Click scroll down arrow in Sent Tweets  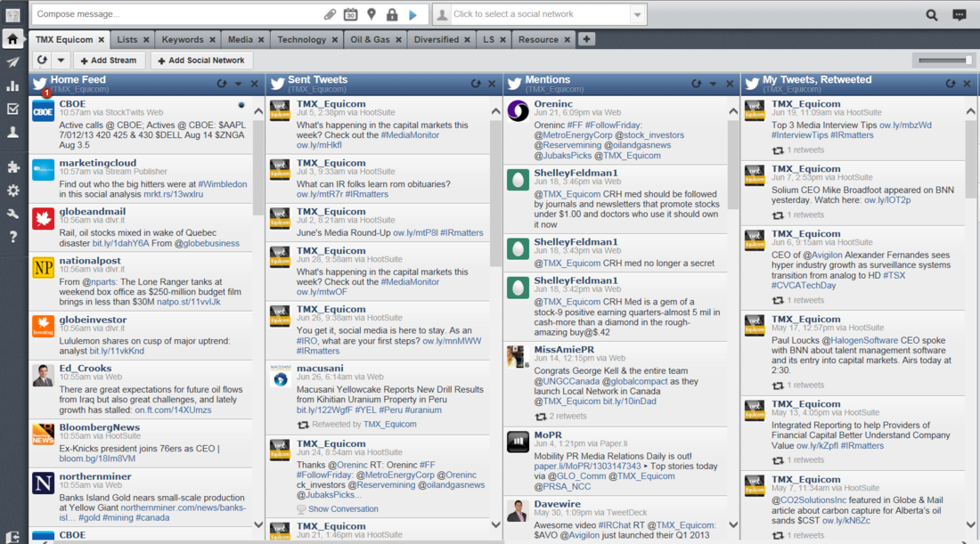[495, 524]
